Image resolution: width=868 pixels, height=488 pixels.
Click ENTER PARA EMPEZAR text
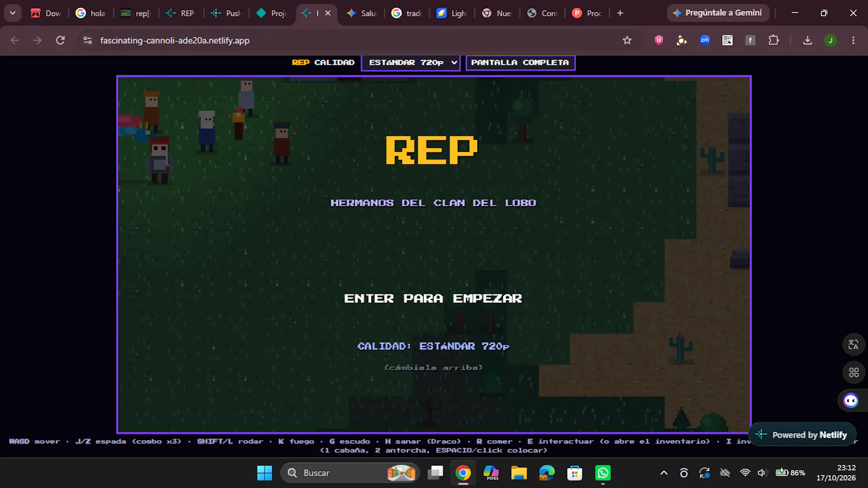coord(433,299)
